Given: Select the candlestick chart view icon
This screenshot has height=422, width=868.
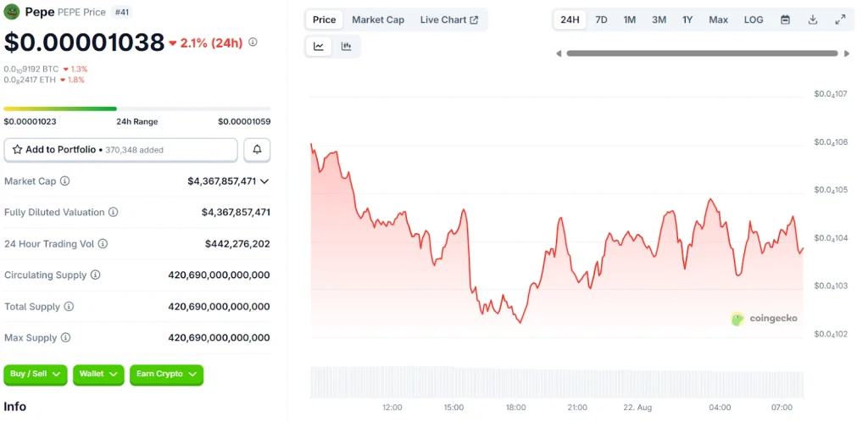Looking at the screenshot, I should click(x=347, y=47).
